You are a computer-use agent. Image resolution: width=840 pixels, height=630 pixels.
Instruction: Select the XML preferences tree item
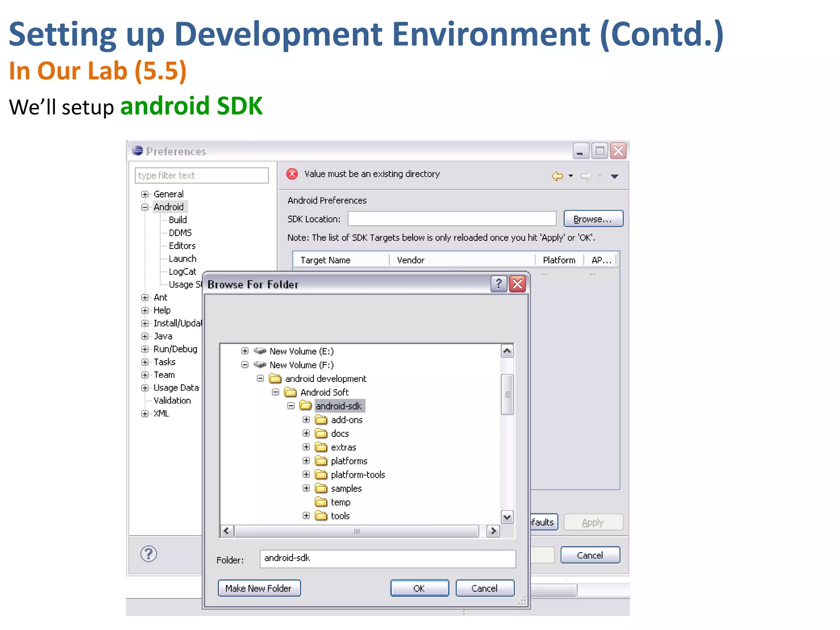[x=161, y=413]
